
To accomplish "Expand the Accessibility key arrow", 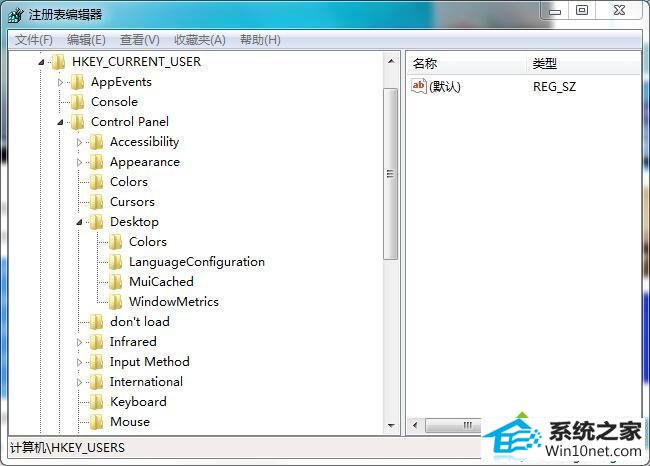I will 80,142.
